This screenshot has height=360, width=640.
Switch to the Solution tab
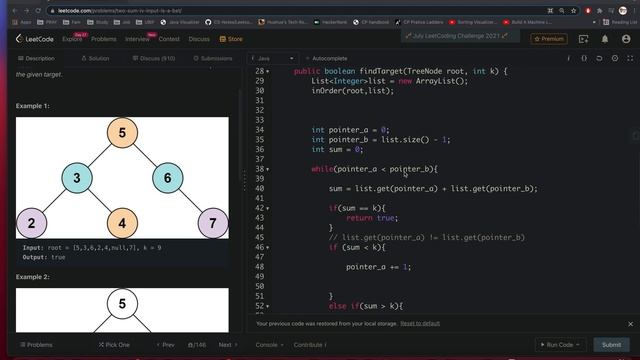95,58
